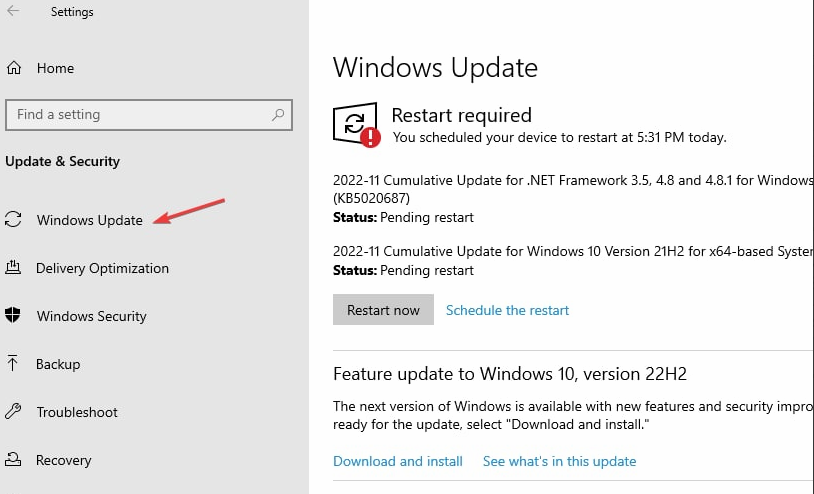
Task: Click the Home house icon
Action: coord(14,68)
